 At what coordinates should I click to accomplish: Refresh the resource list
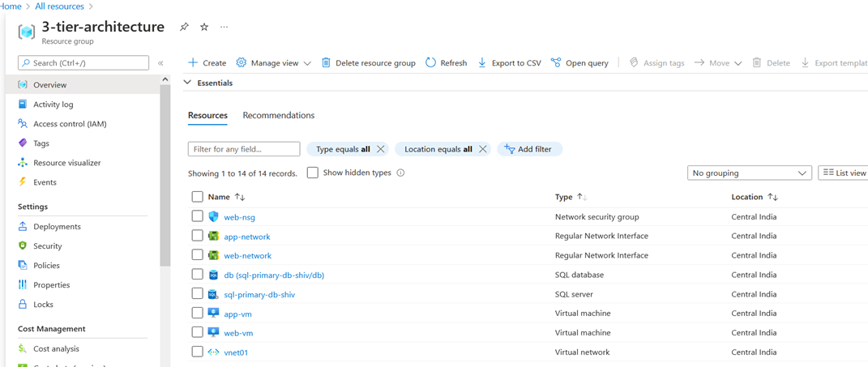click(x=447, y=63)
